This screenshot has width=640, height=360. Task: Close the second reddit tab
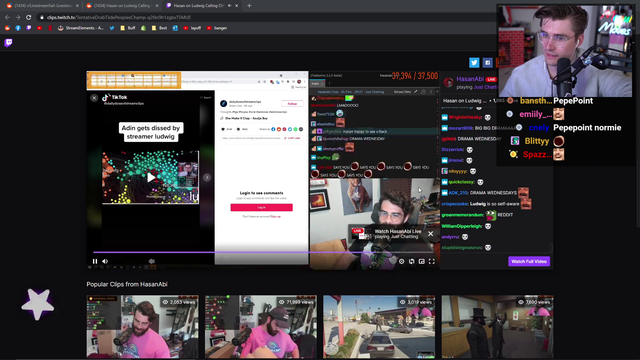(x=157, y=6)
